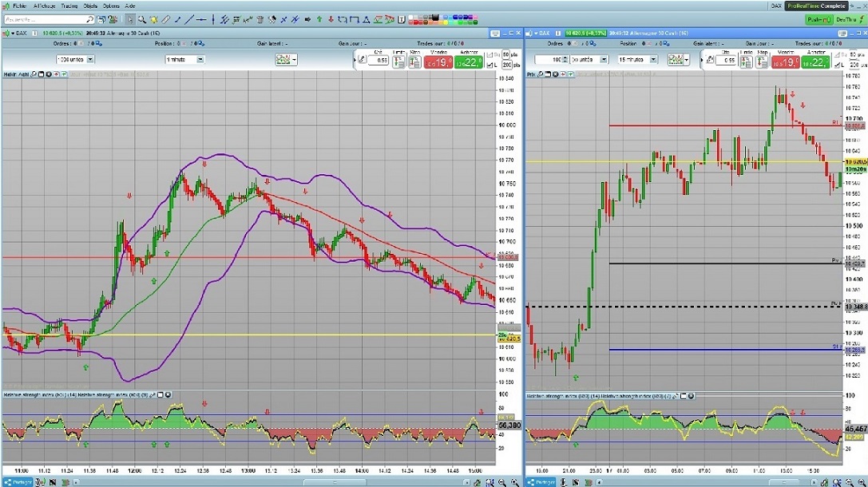
Task: Open the Trading menu
Action: click(x=69, y=6)
